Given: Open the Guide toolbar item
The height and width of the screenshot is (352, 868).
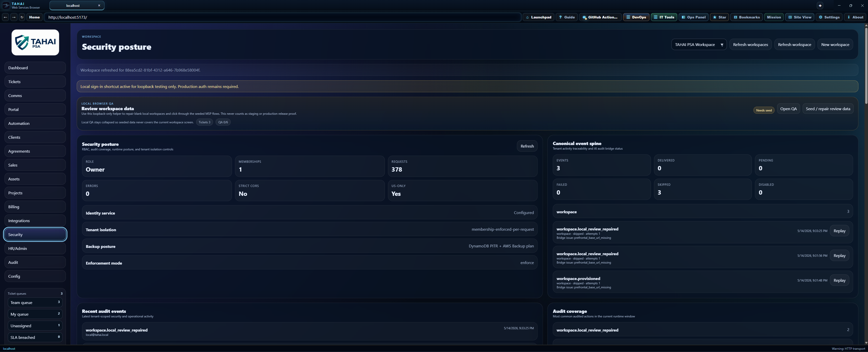Looking at the screenshot, I should (x=567, y=17).
